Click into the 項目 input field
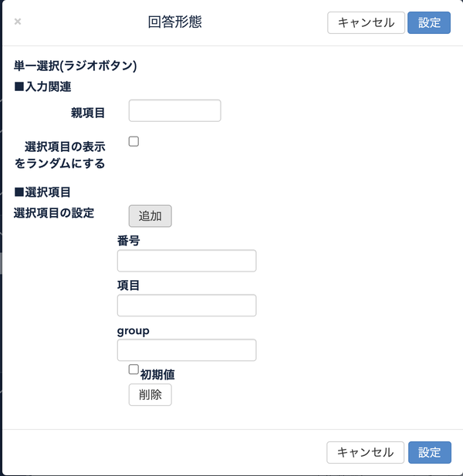 (187, 305)
